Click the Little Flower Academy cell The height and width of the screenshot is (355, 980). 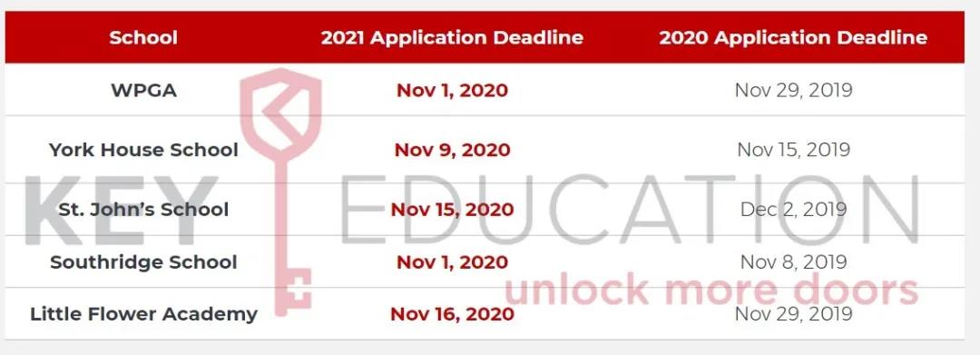(143, 314)
